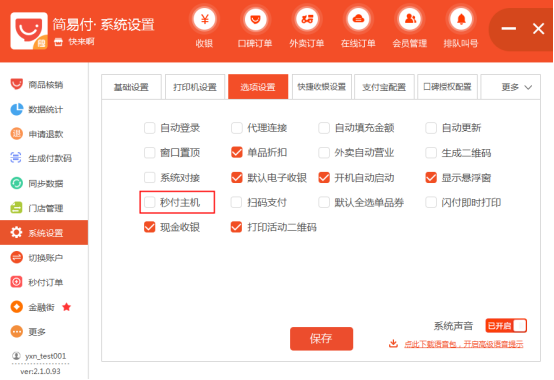Open 金融街 sidebar item
The width and height of the screenshot is (554, 380).
coord(44,307)
